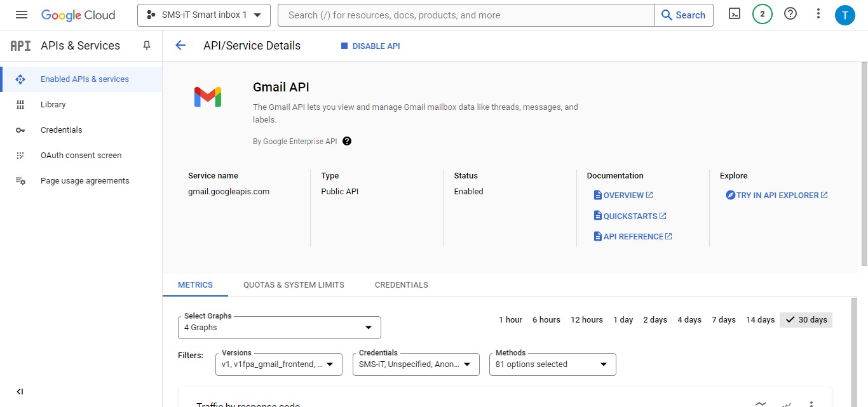868x407 pixels.
Task: Open the Credentials filter dropdown
Action: (x=416, y=364)
